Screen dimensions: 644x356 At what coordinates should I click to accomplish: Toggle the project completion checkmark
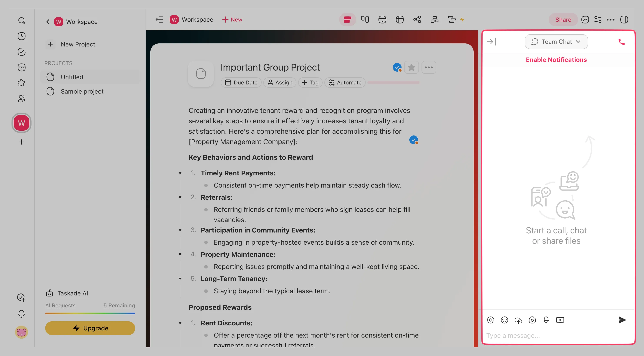(x=397, y=68)
